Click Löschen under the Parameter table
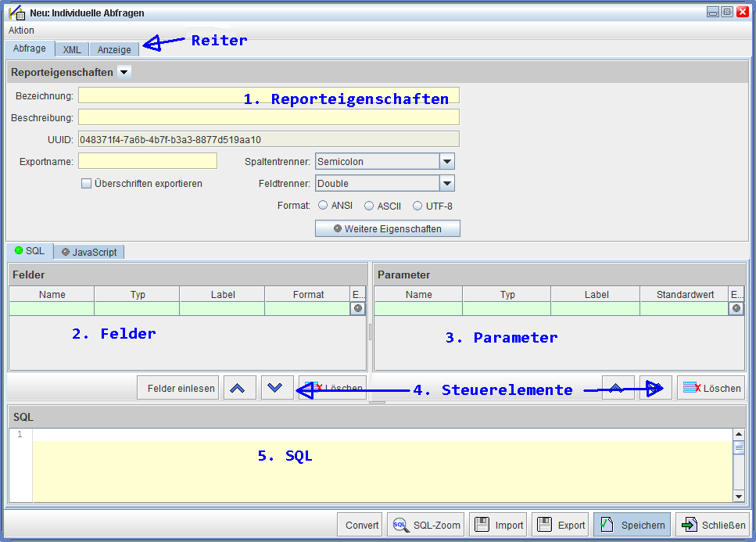 [x=711, y=388]
